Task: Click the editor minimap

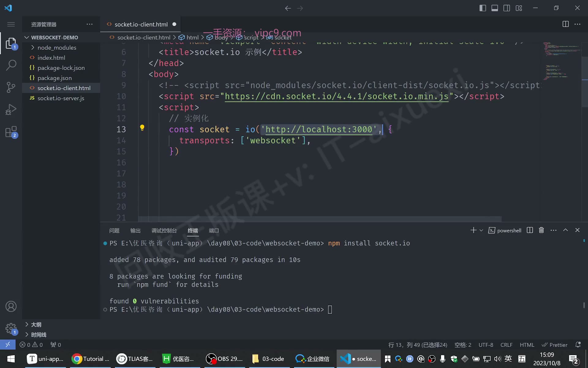Action: (x=562, y=61)
